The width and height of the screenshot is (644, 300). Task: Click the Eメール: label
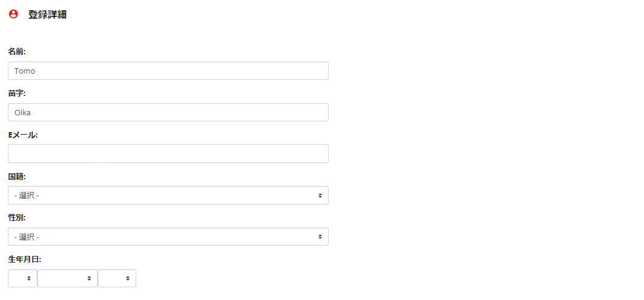(23, 135)
